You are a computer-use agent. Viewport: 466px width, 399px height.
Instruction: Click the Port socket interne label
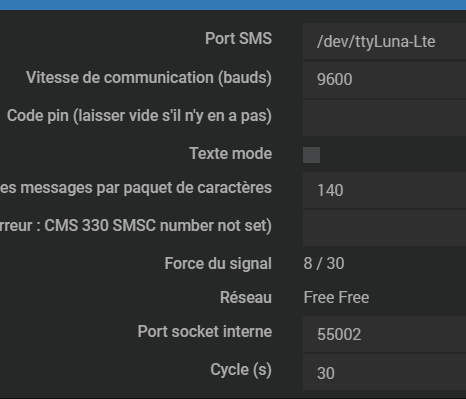(x=205, y=332)
